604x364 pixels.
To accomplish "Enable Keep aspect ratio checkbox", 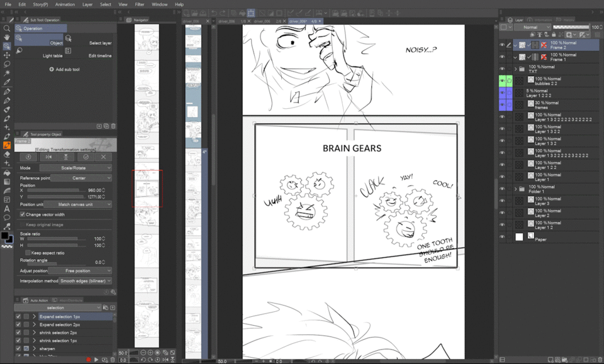I will tap(28, 253).
